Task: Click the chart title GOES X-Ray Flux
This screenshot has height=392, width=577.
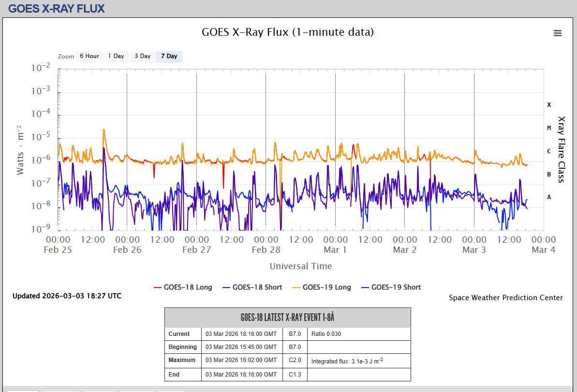Action: coord(287,32)
